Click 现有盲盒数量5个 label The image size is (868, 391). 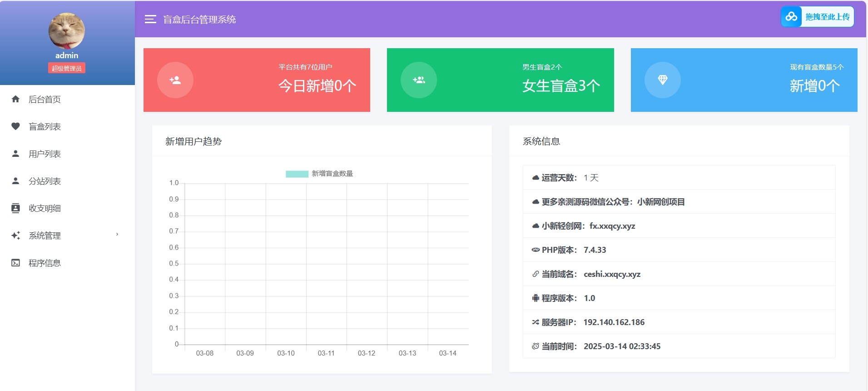[817, 67]
